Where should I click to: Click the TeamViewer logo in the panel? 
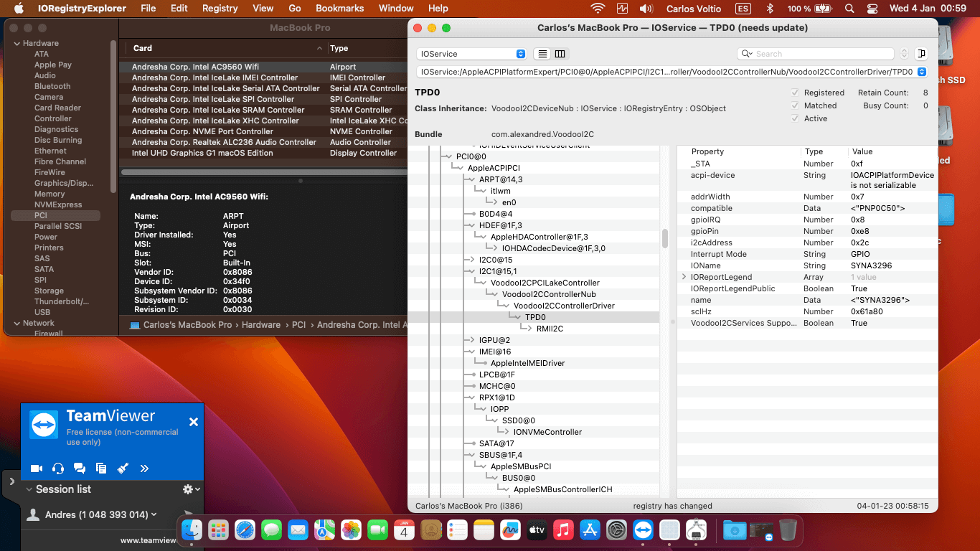coord(44,425)
